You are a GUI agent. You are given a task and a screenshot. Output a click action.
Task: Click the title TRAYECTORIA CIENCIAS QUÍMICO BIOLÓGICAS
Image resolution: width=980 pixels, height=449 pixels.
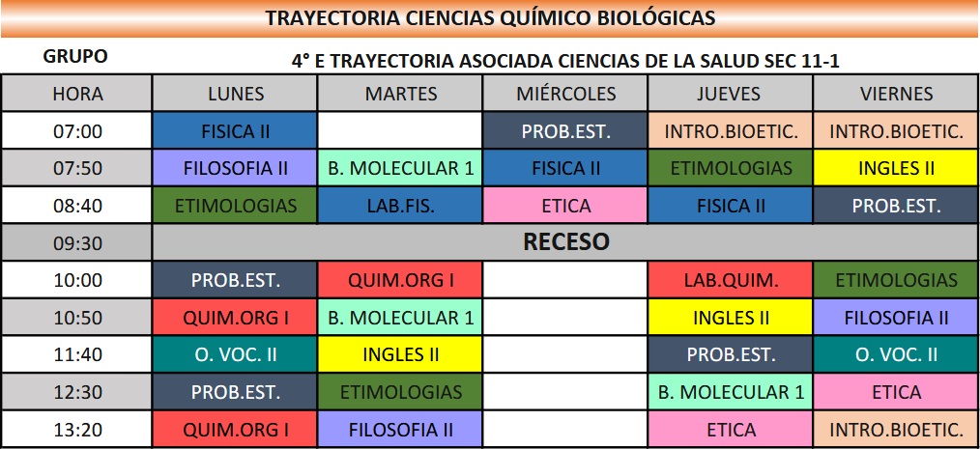click(490, 18)
